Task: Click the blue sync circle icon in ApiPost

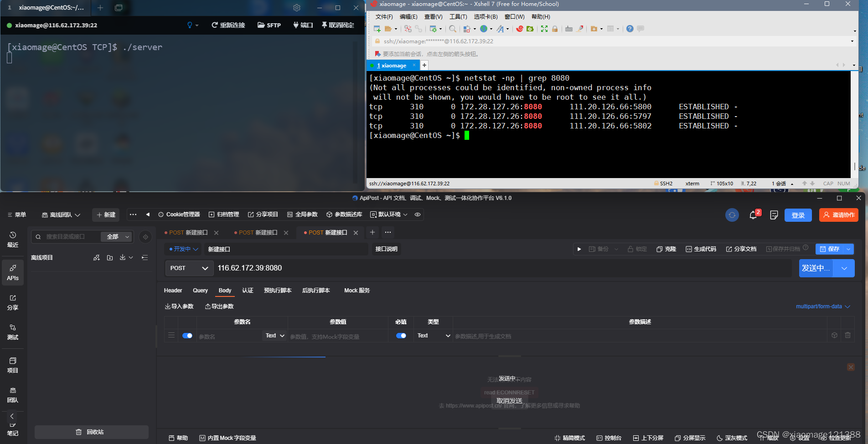Action: click(x=732, y=215)
